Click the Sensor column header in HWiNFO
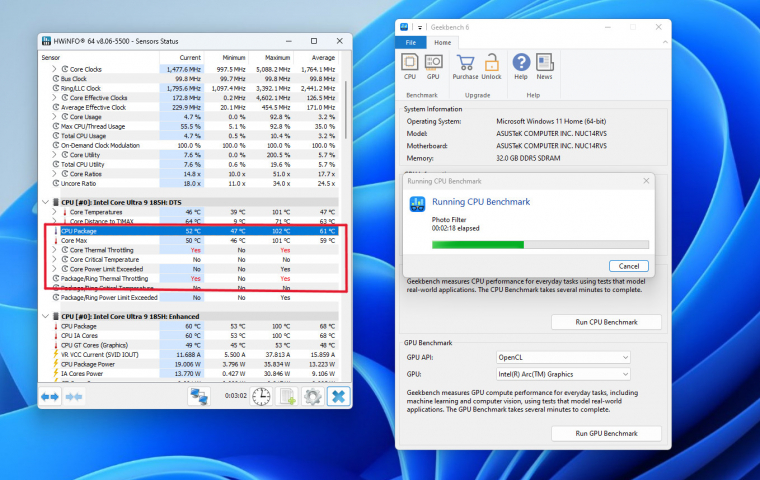The height and width of the screenshot is (480, 760). [x=99, y=57]
